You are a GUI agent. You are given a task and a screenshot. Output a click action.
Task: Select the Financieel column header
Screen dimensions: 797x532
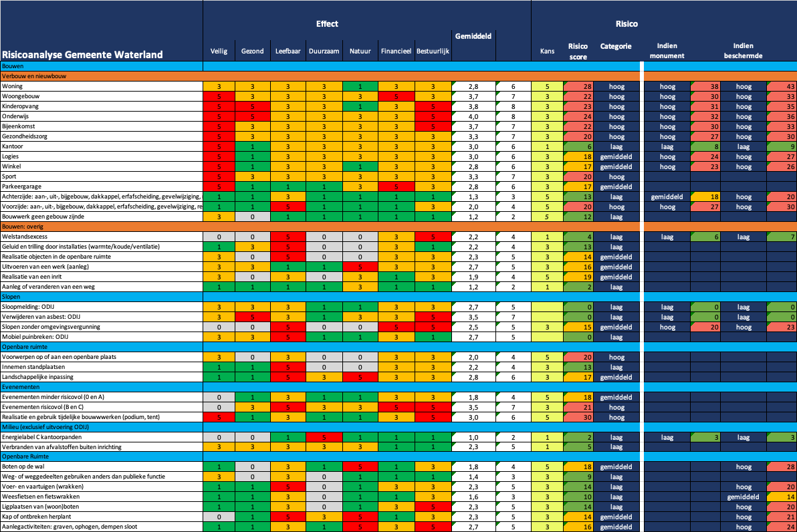click(x=396, y=51)
